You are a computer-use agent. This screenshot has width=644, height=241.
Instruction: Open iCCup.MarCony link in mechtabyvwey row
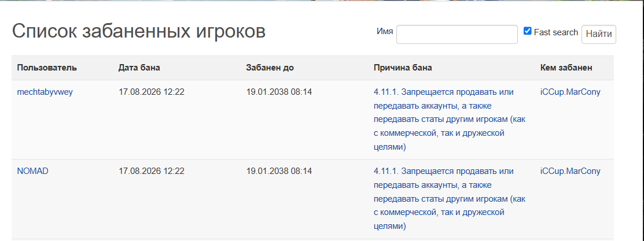(570, 92)
